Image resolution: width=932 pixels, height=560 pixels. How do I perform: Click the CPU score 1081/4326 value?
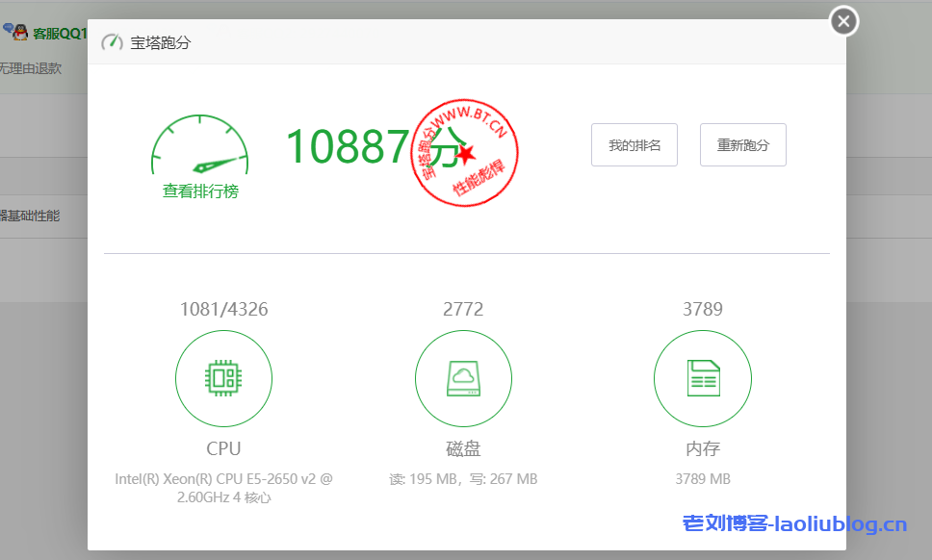[x=223, y=309]
